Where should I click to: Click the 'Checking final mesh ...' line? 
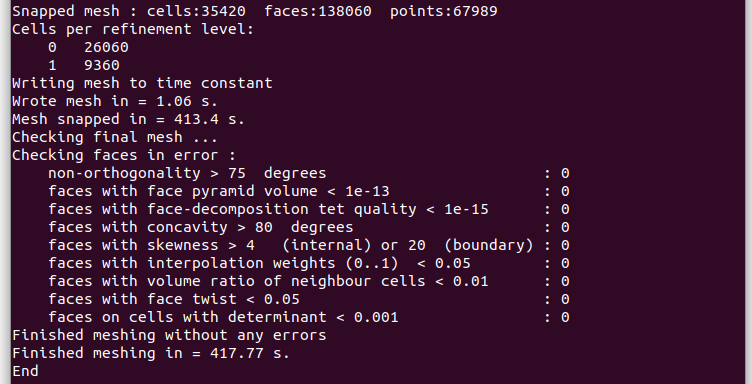[115, 137]
